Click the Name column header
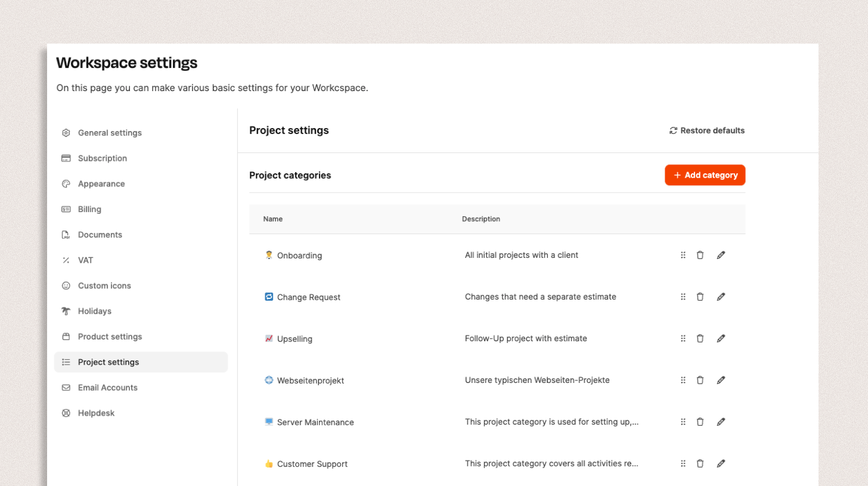This screenshot has width=868, height=486. 273,219
